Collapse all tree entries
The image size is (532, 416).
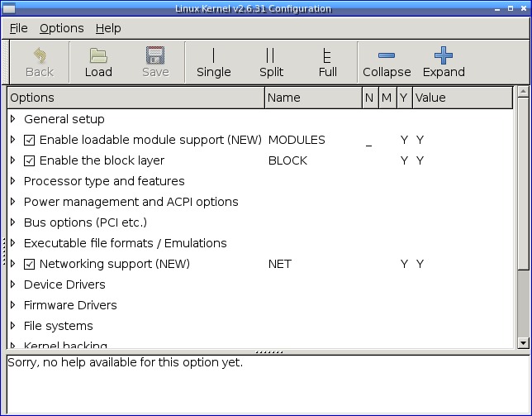click(386, 55)
